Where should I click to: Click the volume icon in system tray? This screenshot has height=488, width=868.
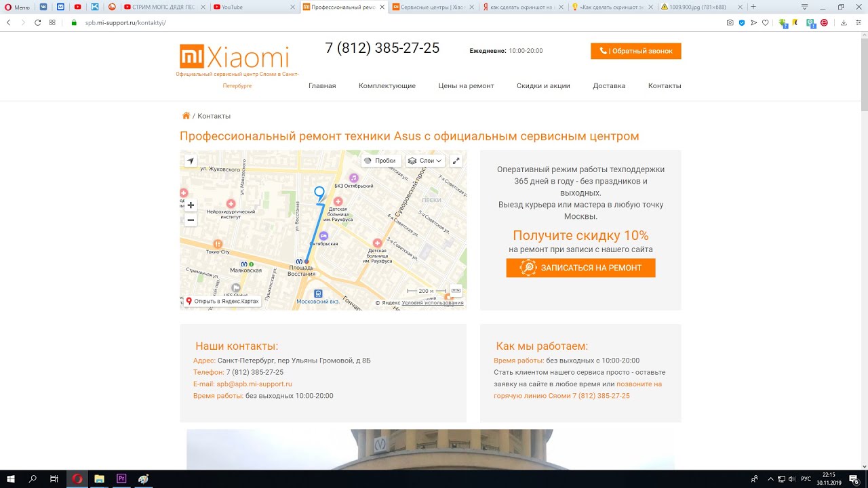pos(791,479)
